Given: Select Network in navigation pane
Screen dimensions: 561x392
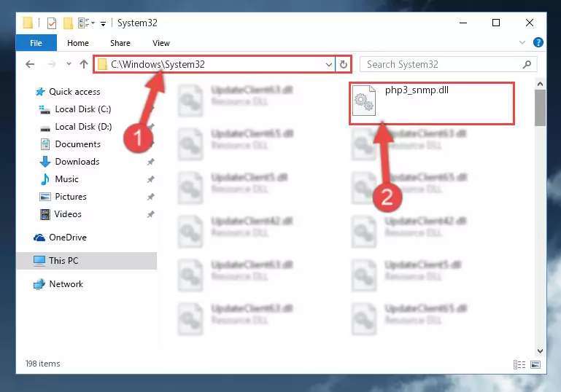Looking at the screenshot, I should 66,284.
